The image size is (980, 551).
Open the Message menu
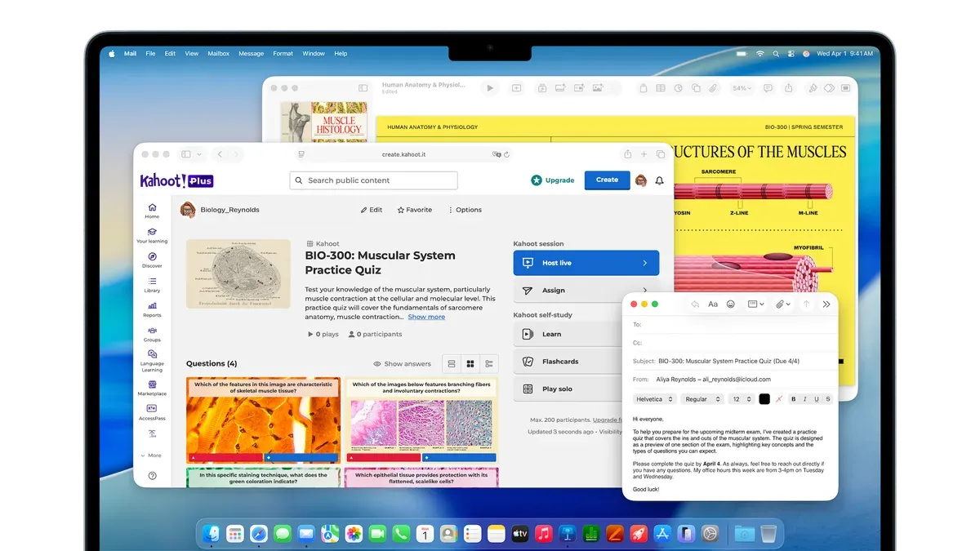251,54
